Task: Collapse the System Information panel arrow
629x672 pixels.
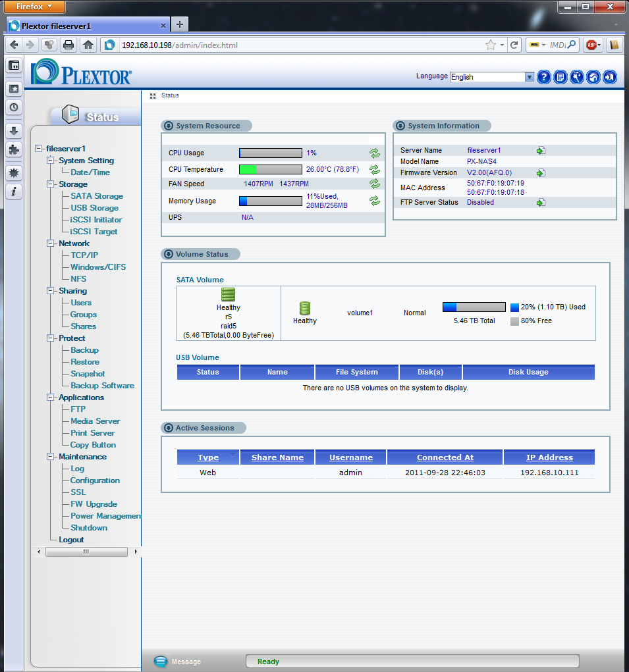Action: pyautogui.click(x=400, y=126)
